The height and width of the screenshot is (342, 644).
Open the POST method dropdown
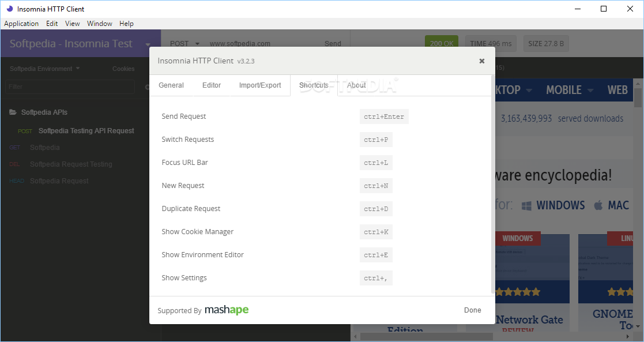click(x=184, y=44)
